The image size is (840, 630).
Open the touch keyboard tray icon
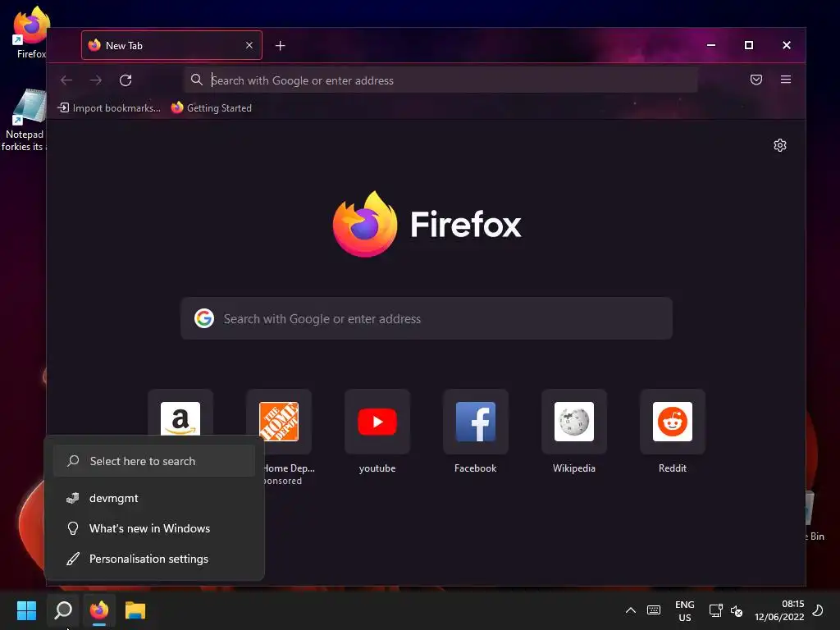(x=654, y=610)
